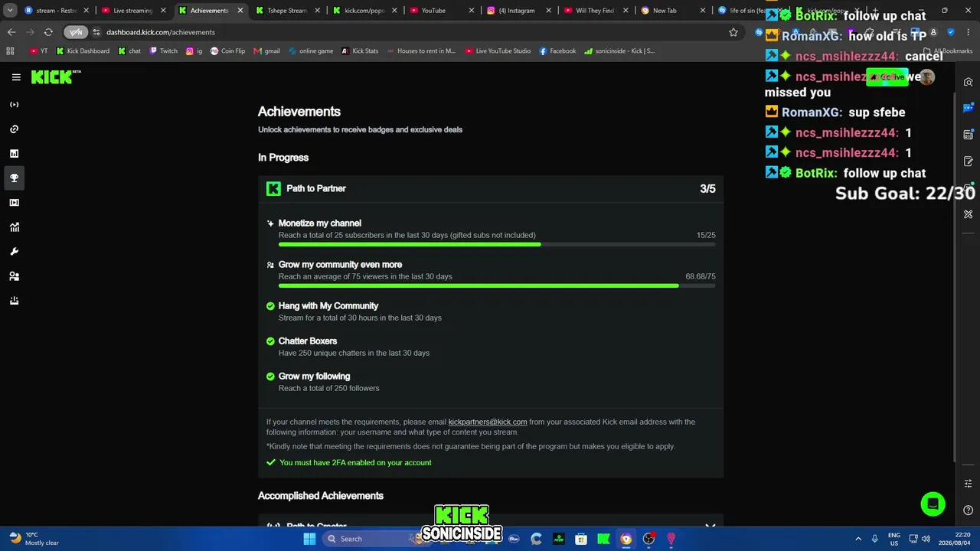Toggle the VPN button in address bar
Image resolution: width=980 pixels, height=551 pixels.
[x=76, y=32]
